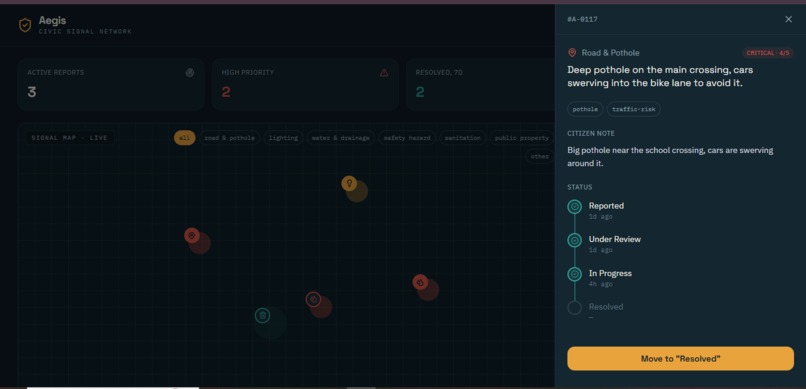Click Civic Signal Network subtitle
806x389 pixels.
[x=85, y=32]
